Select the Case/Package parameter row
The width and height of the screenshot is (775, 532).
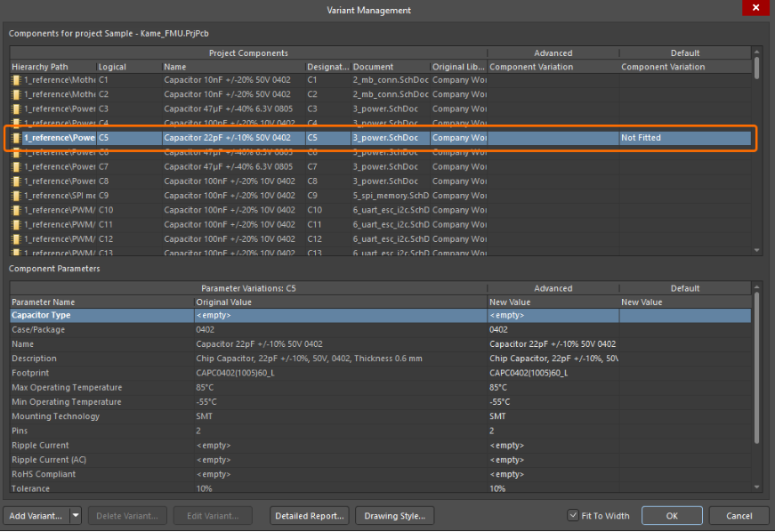coord(380,329)
